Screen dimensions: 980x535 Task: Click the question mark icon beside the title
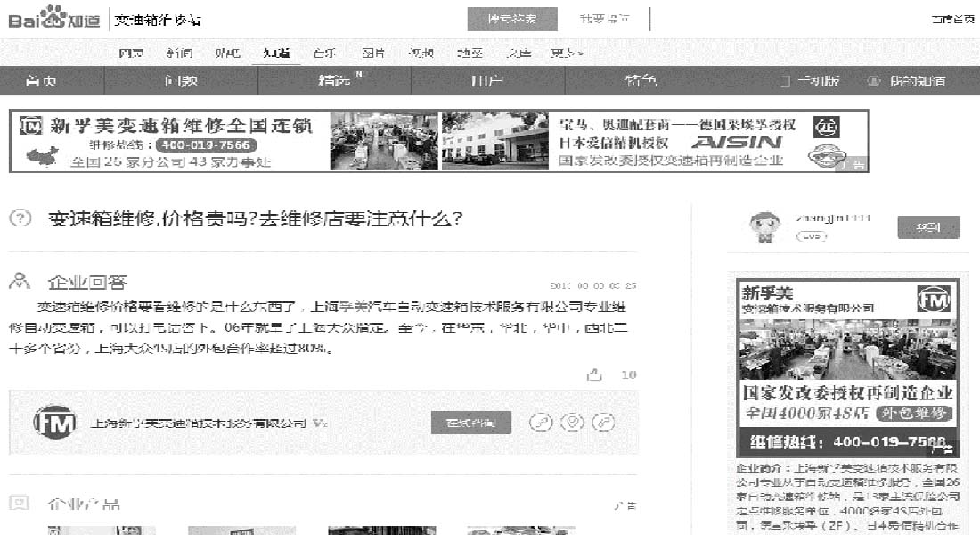(20, 218)
